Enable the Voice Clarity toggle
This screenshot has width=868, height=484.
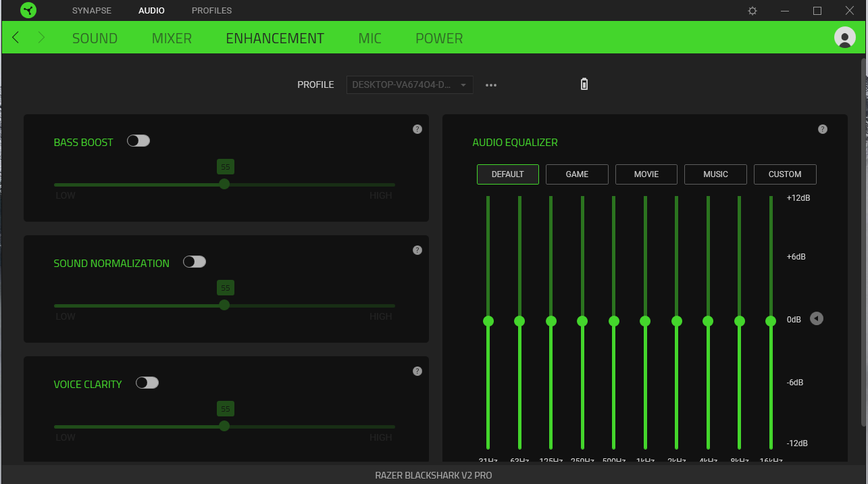click(x=147, y=383)
